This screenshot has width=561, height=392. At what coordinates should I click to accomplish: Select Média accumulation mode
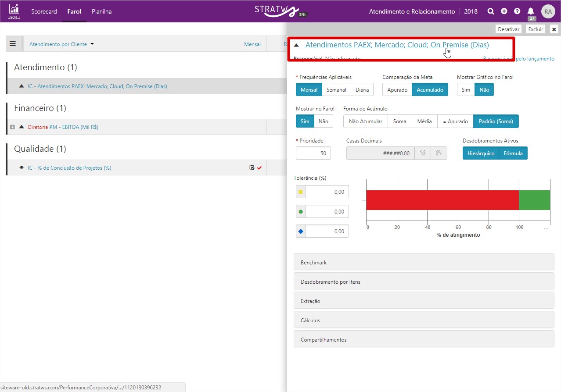[x=424, y=121]
